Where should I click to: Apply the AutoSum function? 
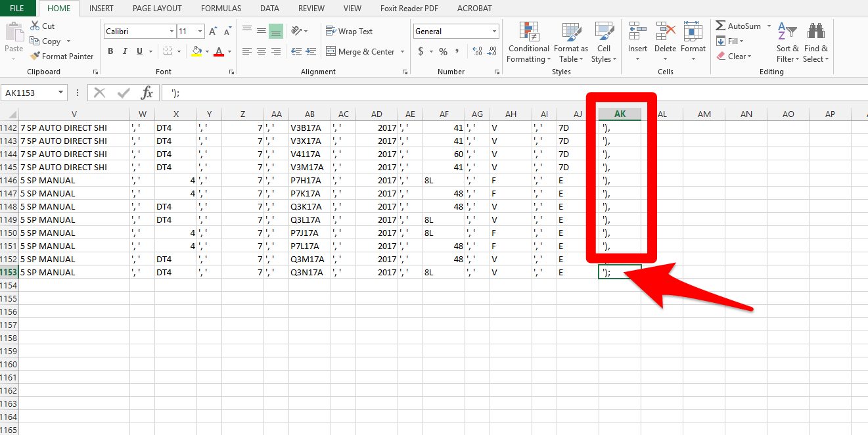tap(740, 26)
